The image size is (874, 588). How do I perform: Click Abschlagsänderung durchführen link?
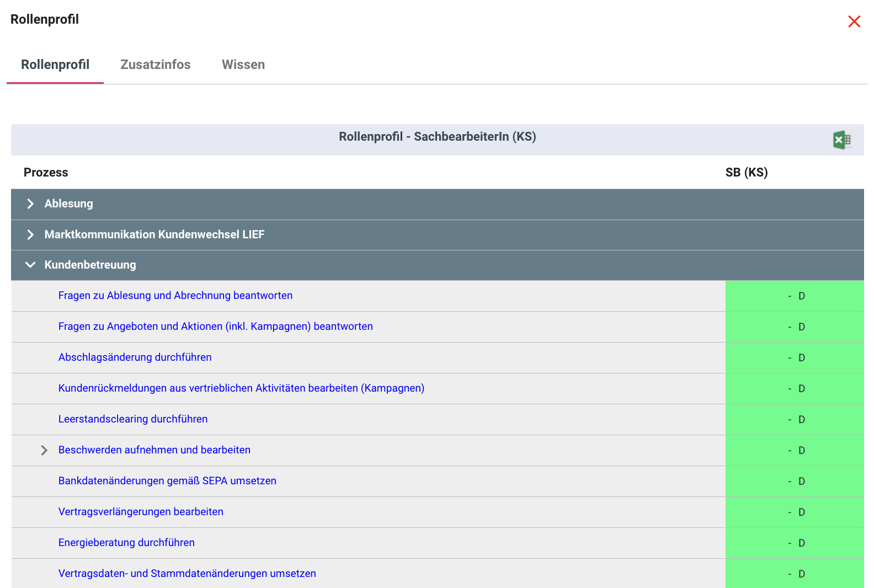(135, 357)
